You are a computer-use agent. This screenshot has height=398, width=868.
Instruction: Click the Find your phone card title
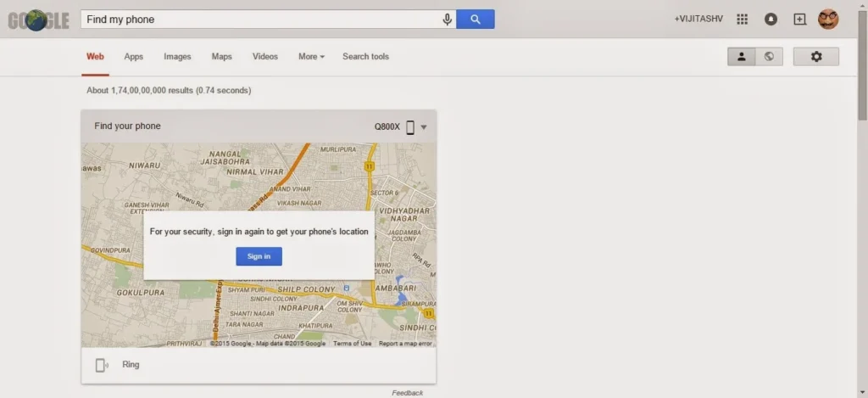(x=127, y=126)
